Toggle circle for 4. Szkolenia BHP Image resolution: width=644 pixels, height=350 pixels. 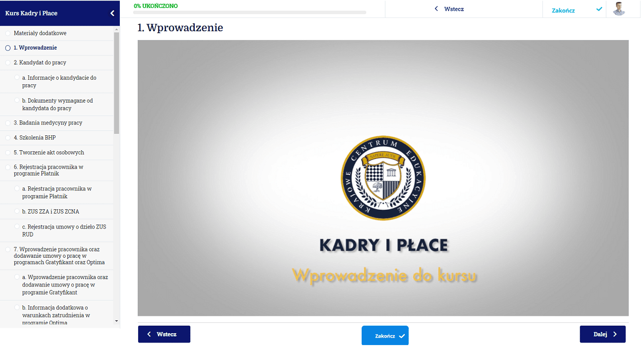pyautogui.click(x=7, y=138)
